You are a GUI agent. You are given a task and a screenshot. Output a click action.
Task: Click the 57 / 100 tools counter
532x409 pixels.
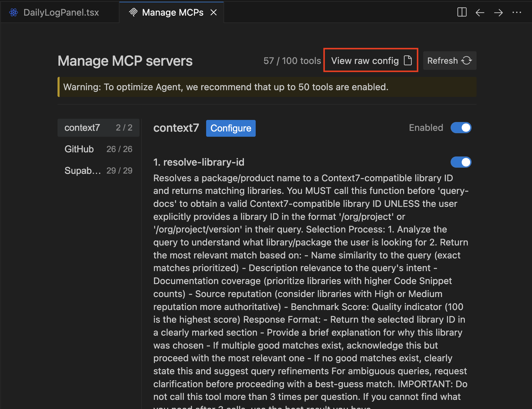(x=292, y=61)
